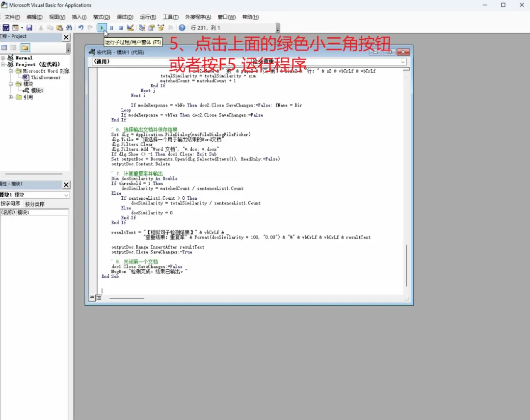Open the 格式(O) menu
This screenshot has width=530, height=420.
click(102, 17)
